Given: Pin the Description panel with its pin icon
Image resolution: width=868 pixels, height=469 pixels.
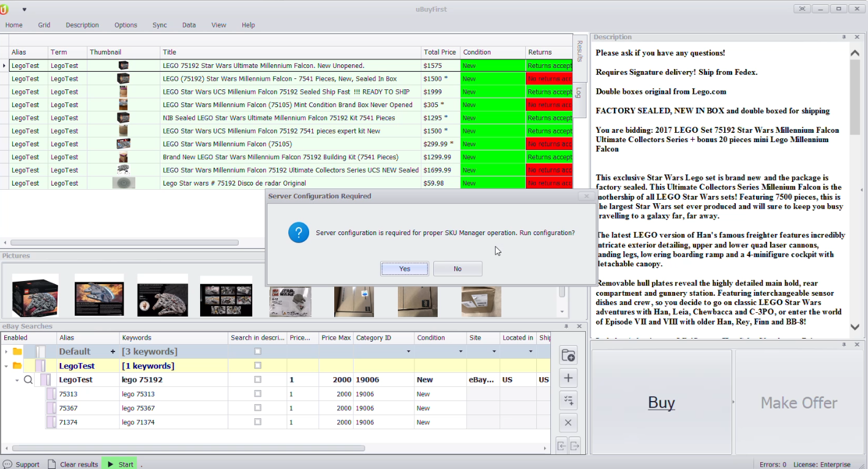Looking at the screenshot, I should [844, 37].
